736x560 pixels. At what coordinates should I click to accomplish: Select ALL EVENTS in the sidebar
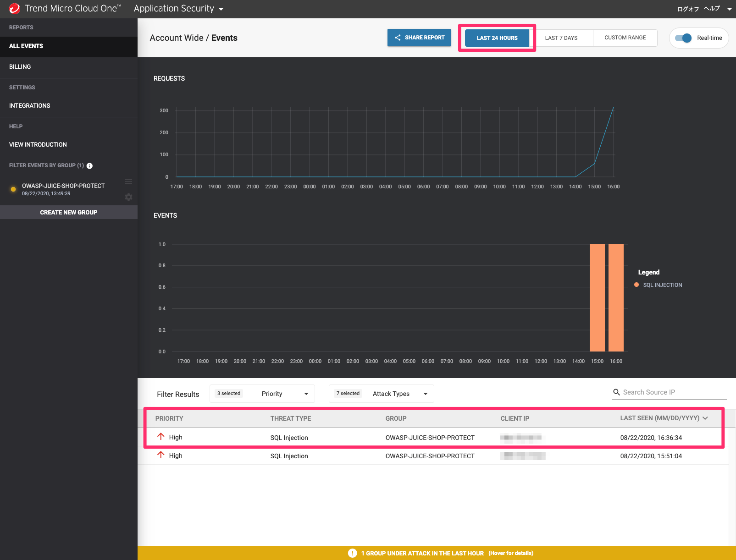[x=26, y=46]
